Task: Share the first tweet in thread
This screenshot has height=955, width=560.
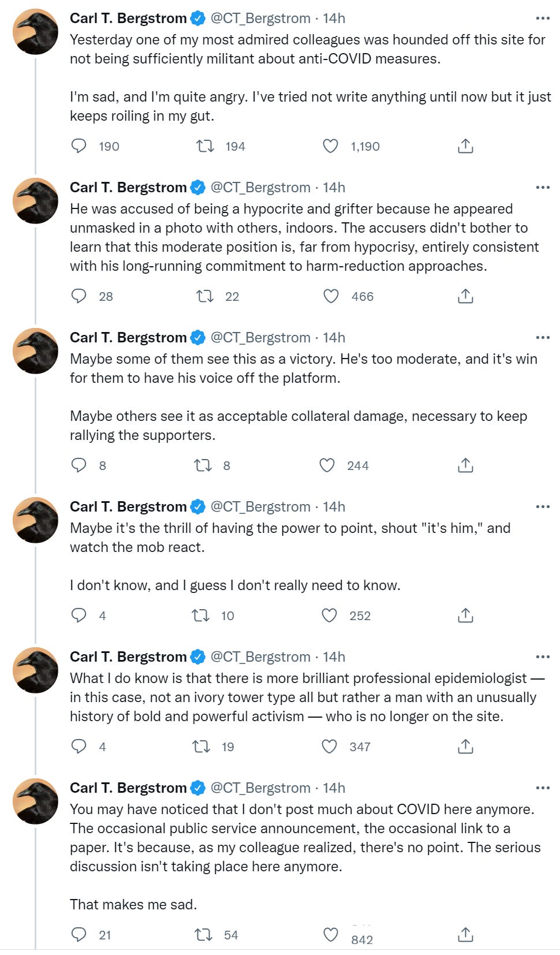Action: tap(465, 146)
